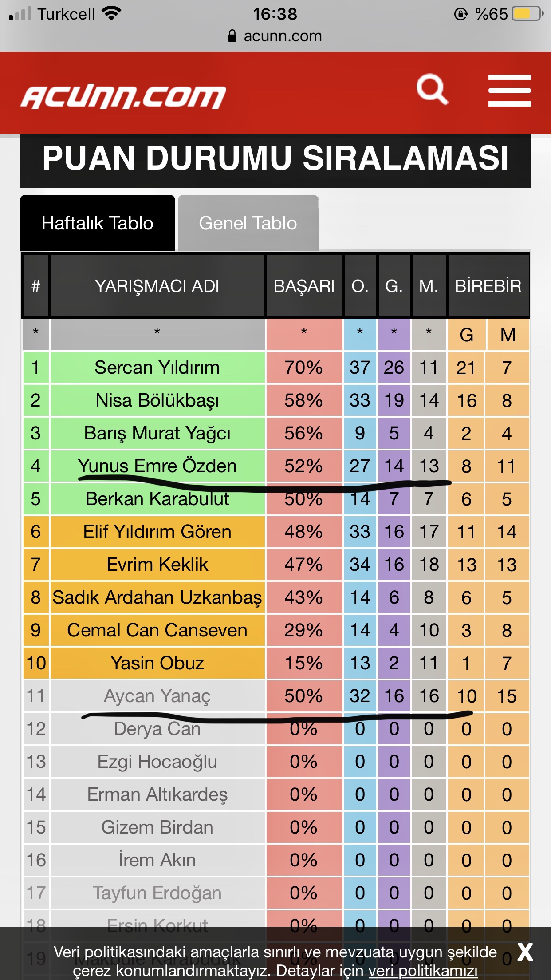Select the Haftalık Tablo tab

point(98,223)
